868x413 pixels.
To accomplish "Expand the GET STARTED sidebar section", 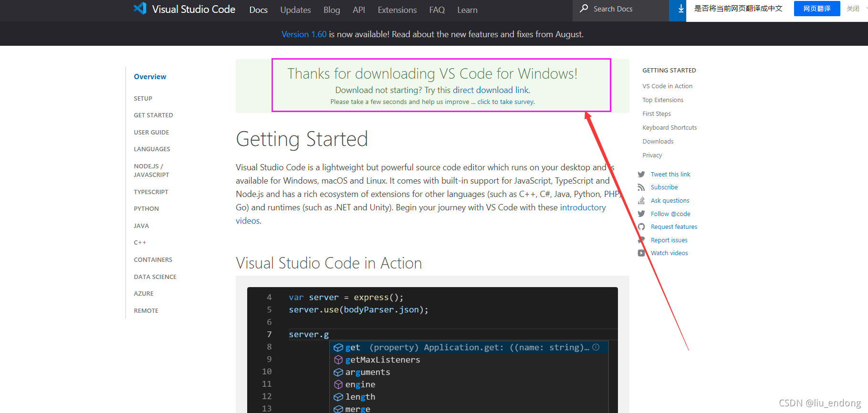I will (x=153, y=115).
